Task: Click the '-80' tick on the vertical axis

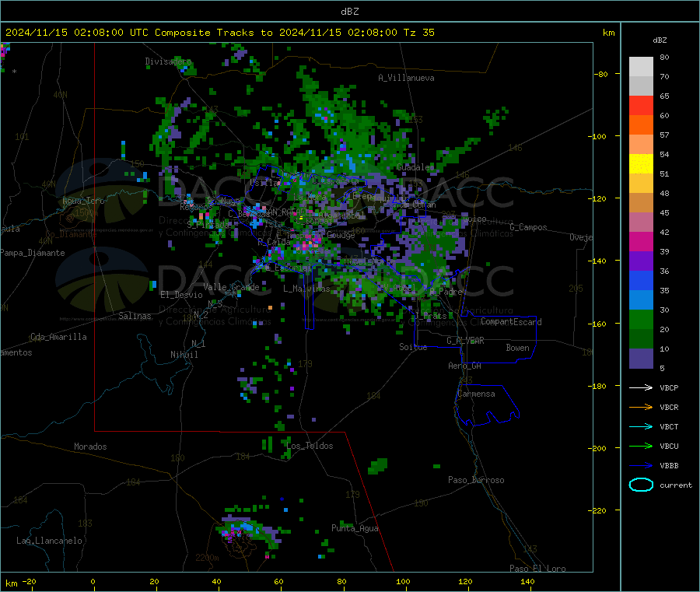Action: [x=600, y=74]
